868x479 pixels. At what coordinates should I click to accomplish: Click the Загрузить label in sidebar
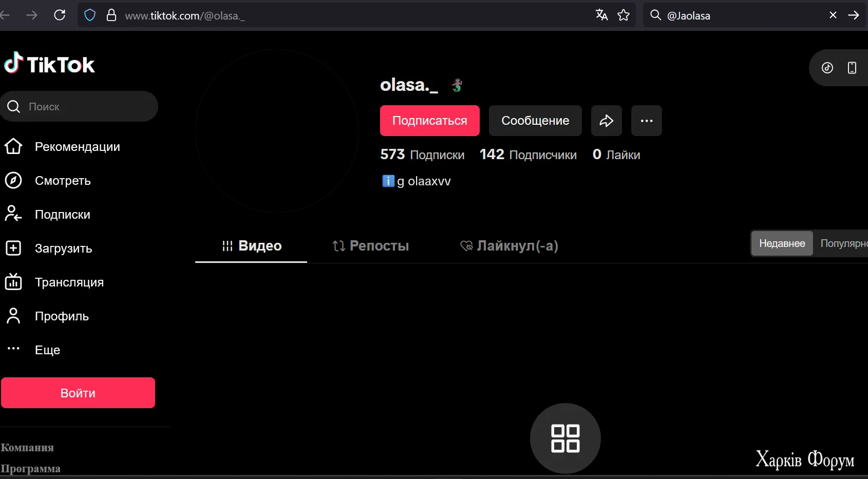(64, 248)
